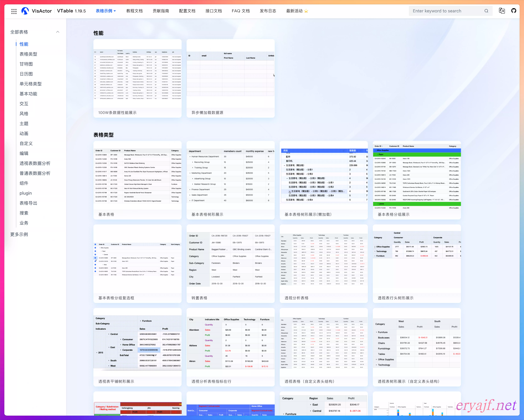Click the VisActor logo icon
Viewport: 524px width, 420px height.
pyautogui.click(x=25, y=11)
